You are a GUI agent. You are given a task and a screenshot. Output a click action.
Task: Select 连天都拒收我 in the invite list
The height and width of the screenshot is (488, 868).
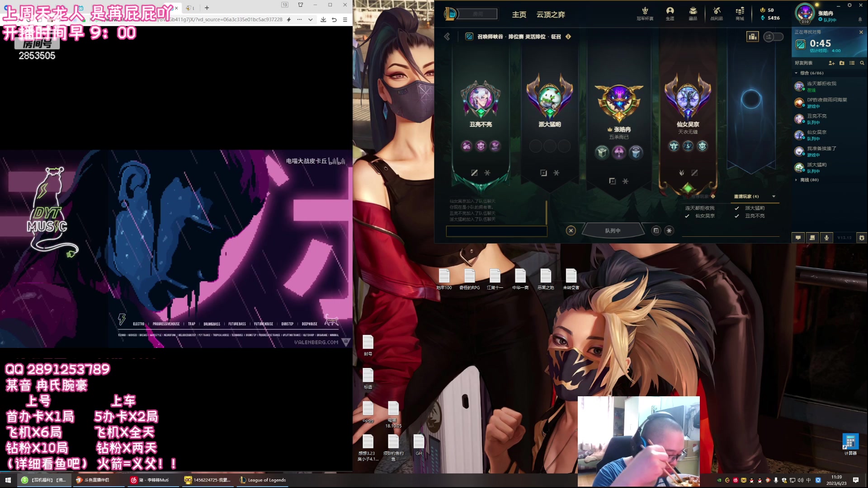coord(700,208)
